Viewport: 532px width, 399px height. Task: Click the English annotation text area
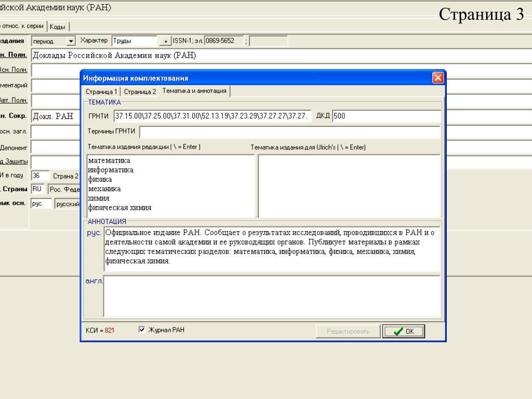pyautogui.click(x=272, y=297)
